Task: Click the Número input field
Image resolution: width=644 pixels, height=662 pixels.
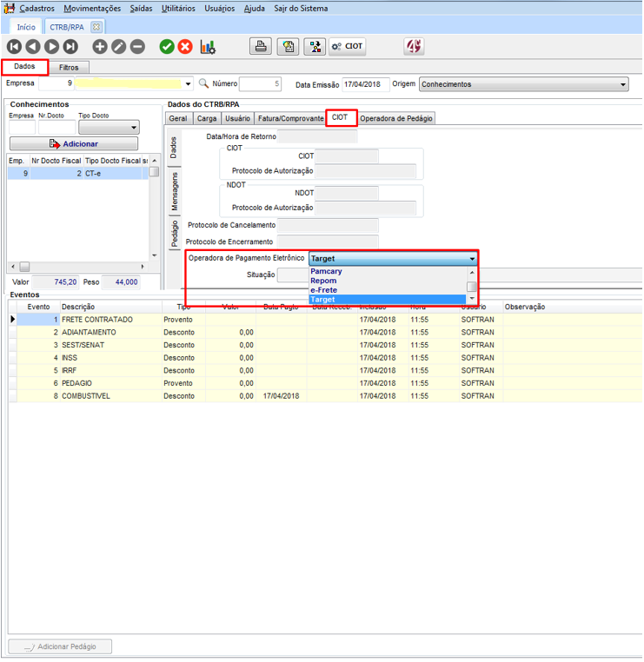Action: click(260, 84)
